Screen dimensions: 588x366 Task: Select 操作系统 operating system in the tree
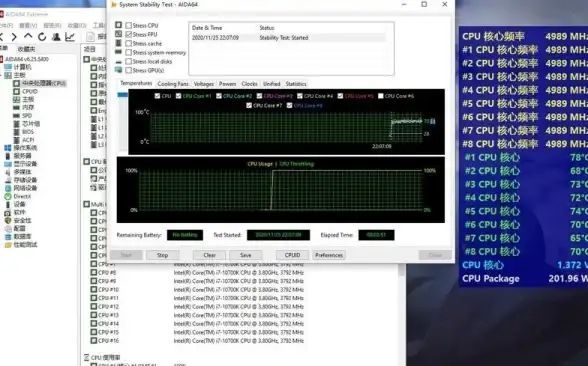click(x=25, y=148)
